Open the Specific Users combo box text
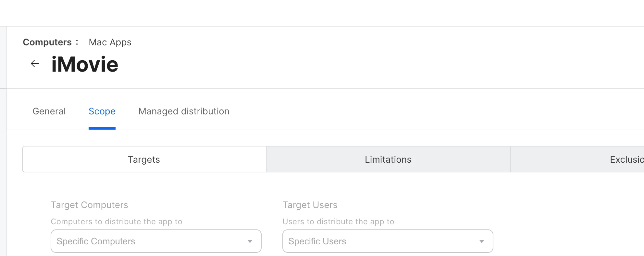Screen dimensions: 644x256 click(317, 241)
